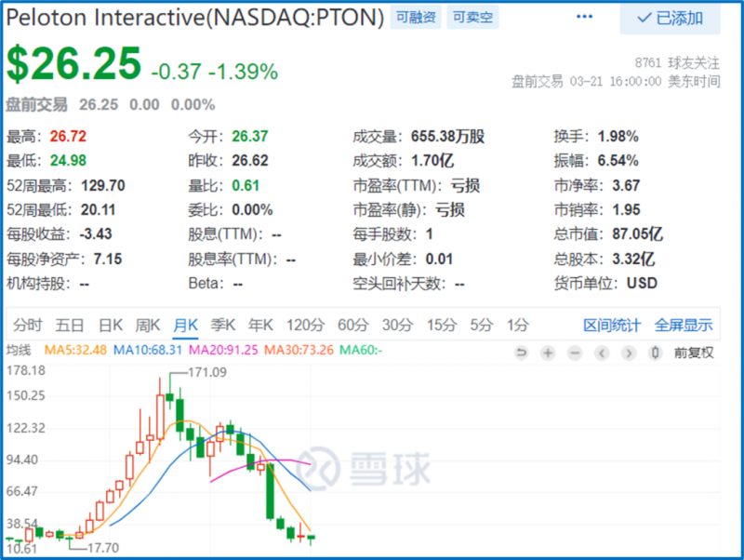Click the $26.25 current price
This screenshot has width=744, height=560.
[73, 63]
